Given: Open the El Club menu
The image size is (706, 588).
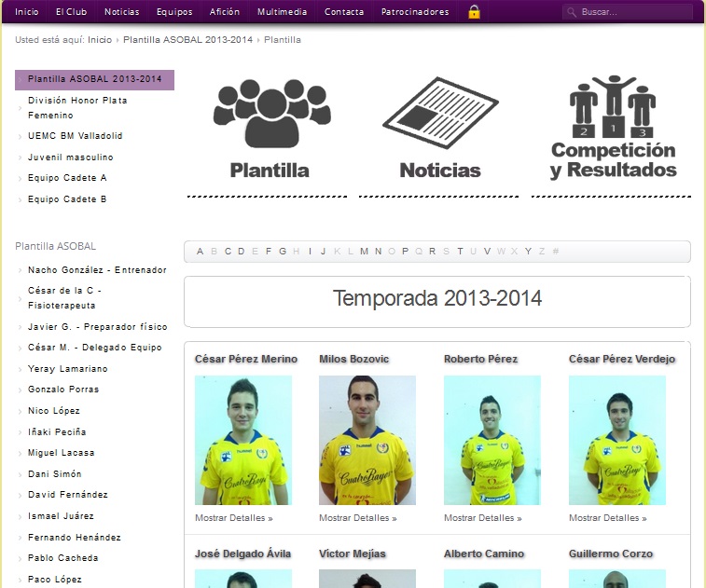Looking at the screenshot, I should click(x=71, y=12).
